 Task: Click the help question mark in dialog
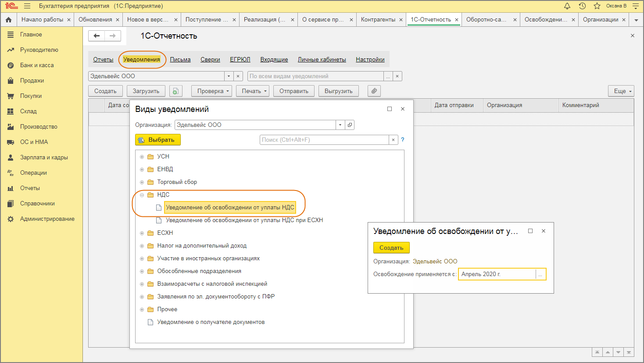pyautogui.click(x=403, y=140)
